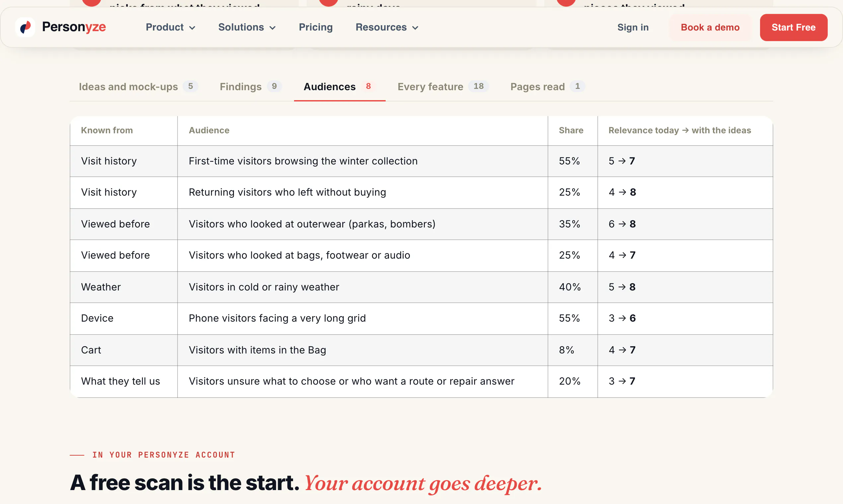Viewport: 843px width, 504px height.
Task: Click the 35% share value
Action: pyautogui.click(x=570, y=224)
